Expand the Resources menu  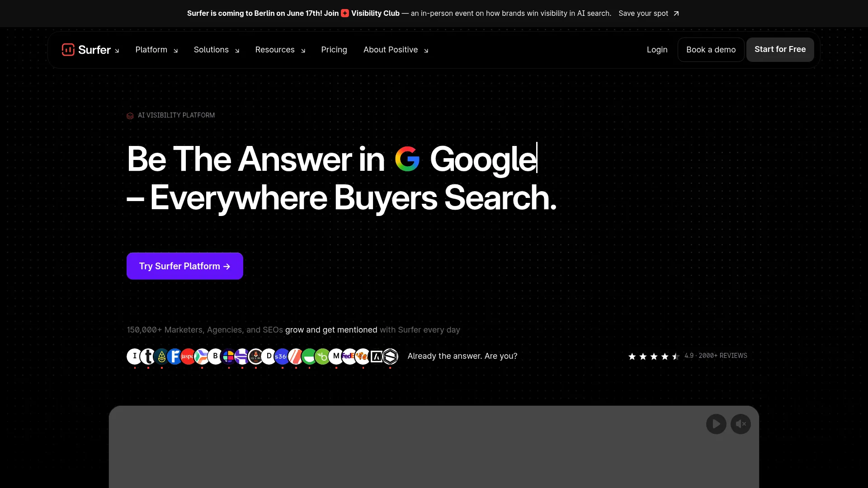(x=280, y=50)
